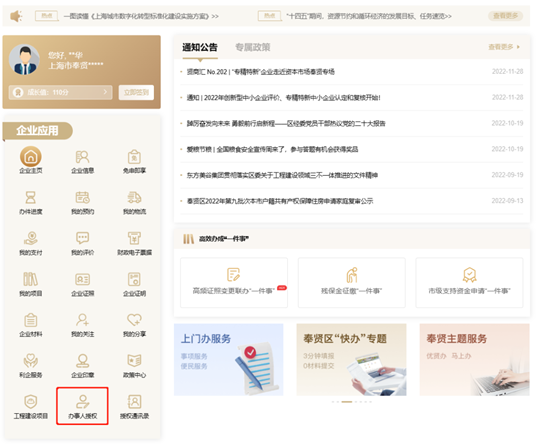554x445 pixels.
Task: Expand the 成长值 110分 arrow bar
Action: 60,92
